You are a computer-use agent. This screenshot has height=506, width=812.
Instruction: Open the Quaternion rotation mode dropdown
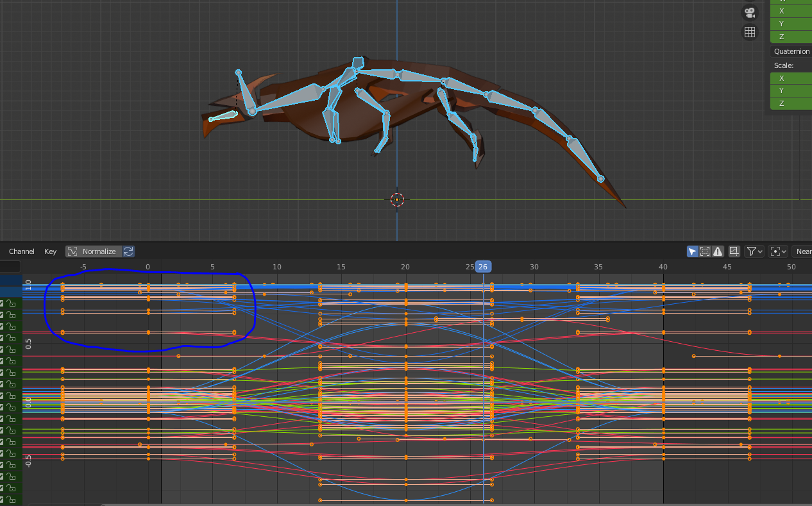pyautogui.click(x=791, y=51)
